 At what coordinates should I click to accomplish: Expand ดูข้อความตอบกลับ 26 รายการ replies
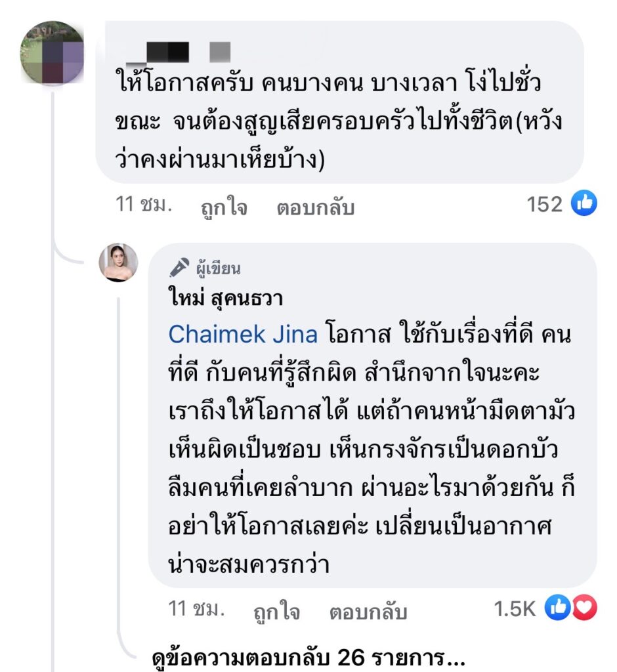pos(308,657)
